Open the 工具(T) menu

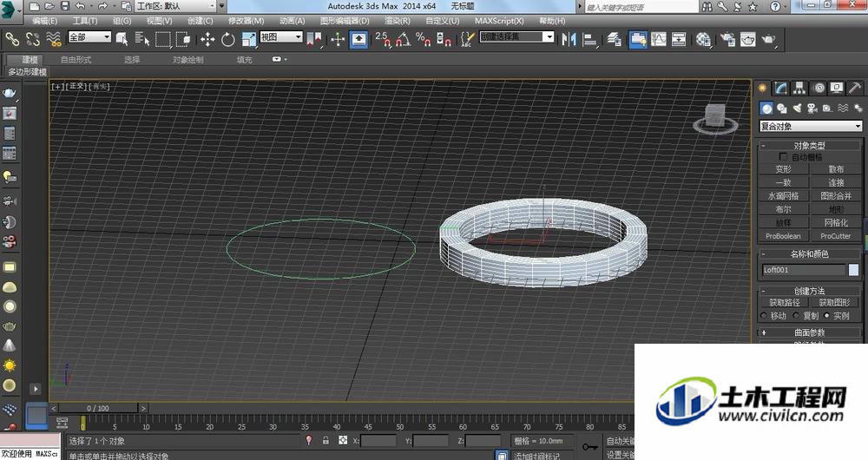pyautogui.click(x=85, y=21)
